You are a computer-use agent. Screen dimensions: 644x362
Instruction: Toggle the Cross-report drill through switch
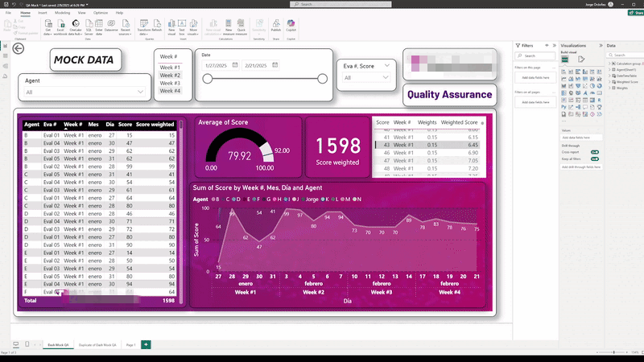[594, 151]
